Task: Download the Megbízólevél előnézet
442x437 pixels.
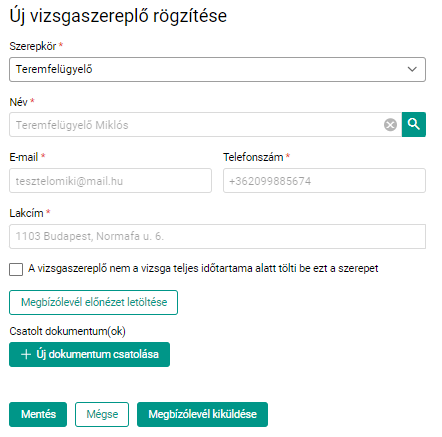Action: [x=93, y=302]
